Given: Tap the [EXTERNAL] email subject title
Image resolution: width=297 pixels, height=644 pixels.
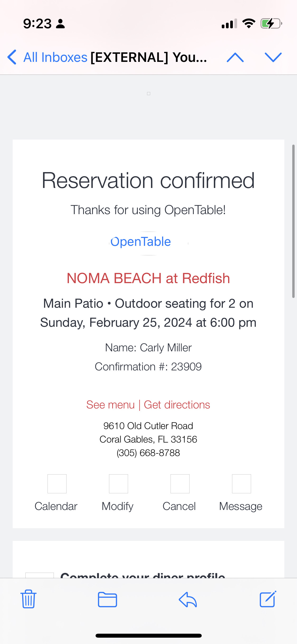Looking at the screenshot, I should [x=149, y=57].
